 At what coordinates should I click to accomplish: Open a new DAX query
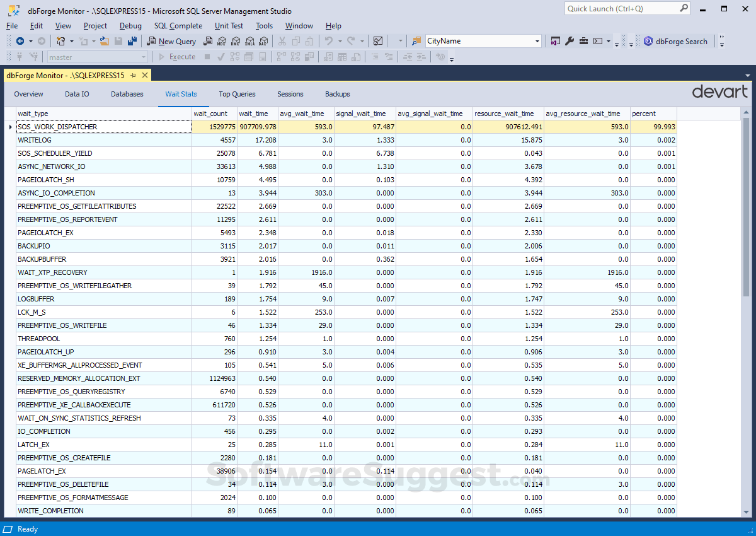[x=263, y=41]
